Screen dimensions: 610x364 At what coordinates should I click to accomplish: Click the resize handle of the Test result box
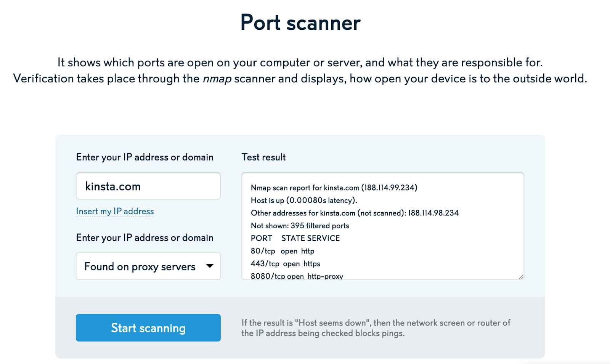[x=521, y=277]
